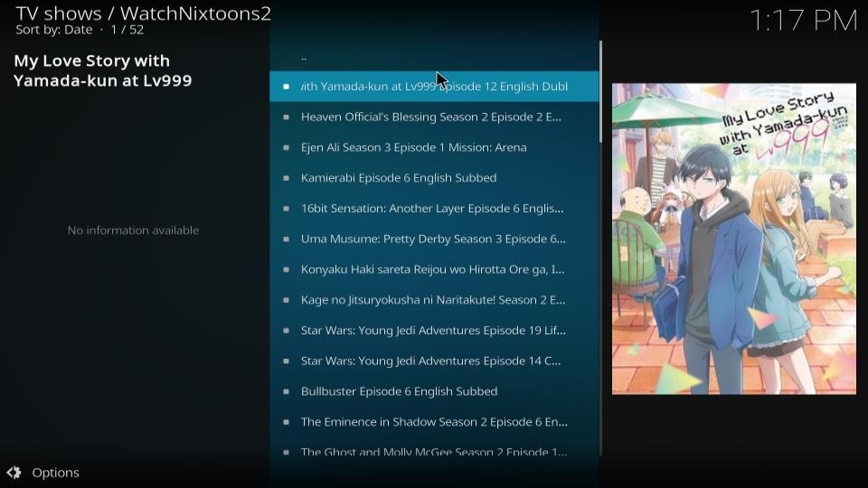Screen dimensions: 868x488
Task: Select Bullbuster Episode 6 English Subbed
Action: [434, 390]
